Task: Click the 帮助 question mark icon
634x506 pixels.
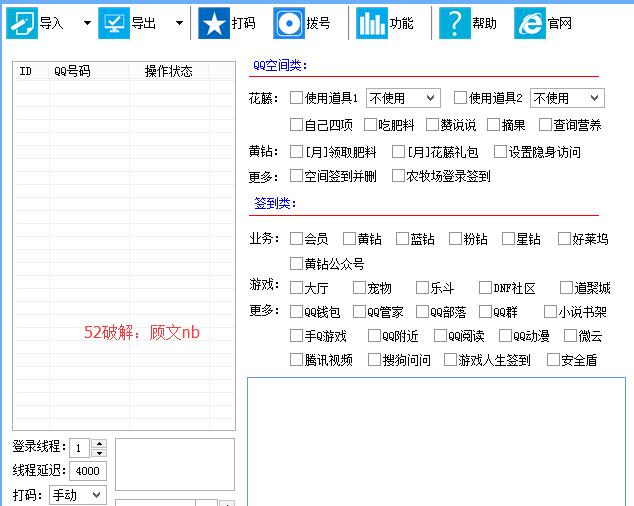Action: point(455,23)
